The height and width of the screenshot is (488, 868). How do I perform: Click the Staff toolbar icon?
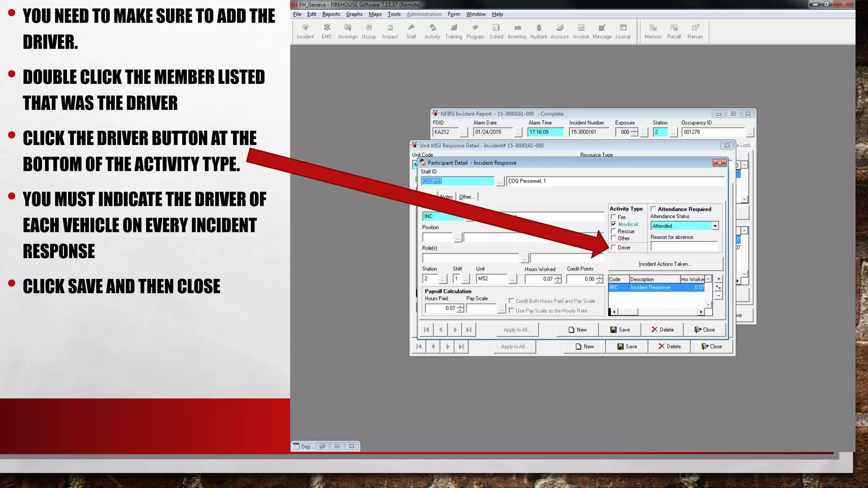tap(411, 31)
